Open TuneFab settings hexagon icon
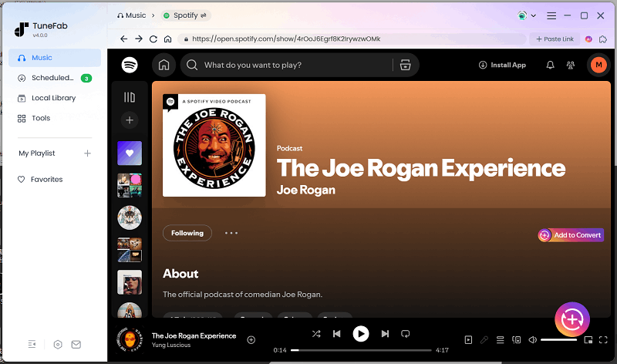617x364 pixels. (x=58, y=344)
